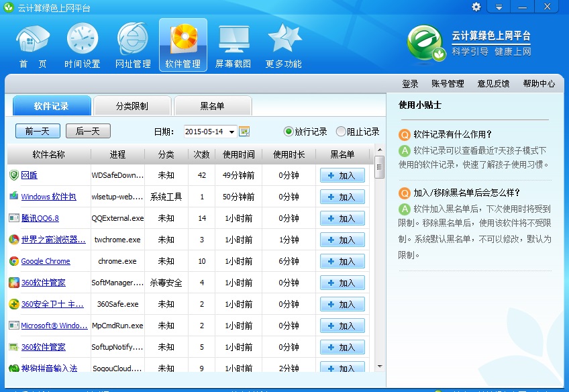The width and height of the screenshot is (569, 392).
Task: Click the 后一天 button
Action: [88, 131]
